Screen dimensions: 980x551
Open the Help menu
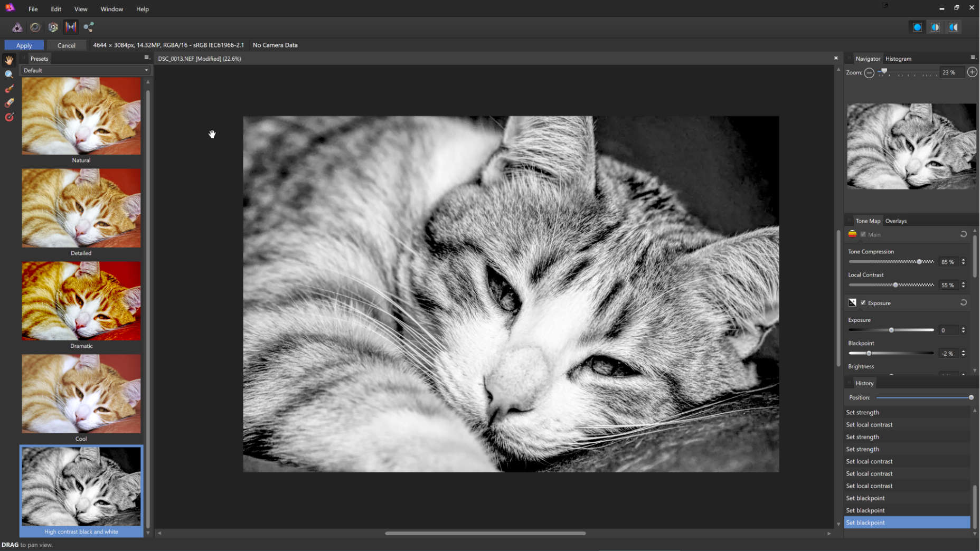143,9
